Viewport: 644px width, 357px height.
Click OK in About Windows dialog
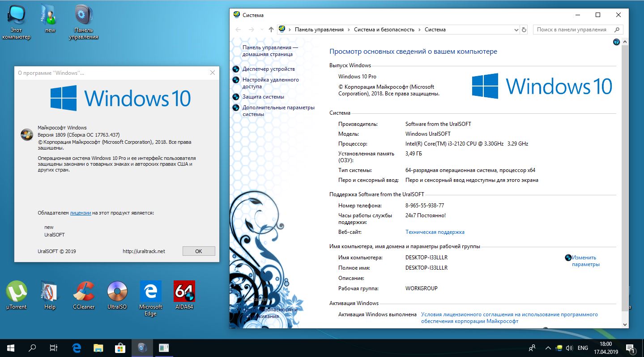(x=199, y=251)
